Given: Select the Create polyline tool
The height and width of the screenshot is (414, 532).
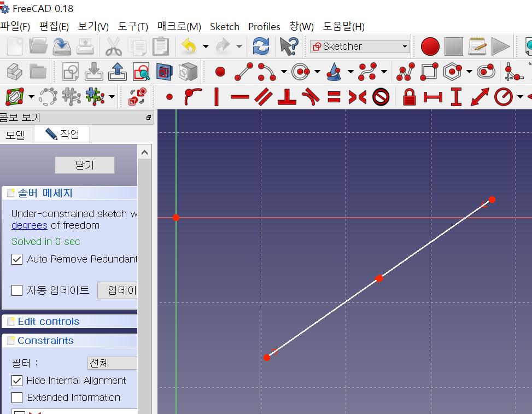Looking at the screenshot, I should 406,72.
